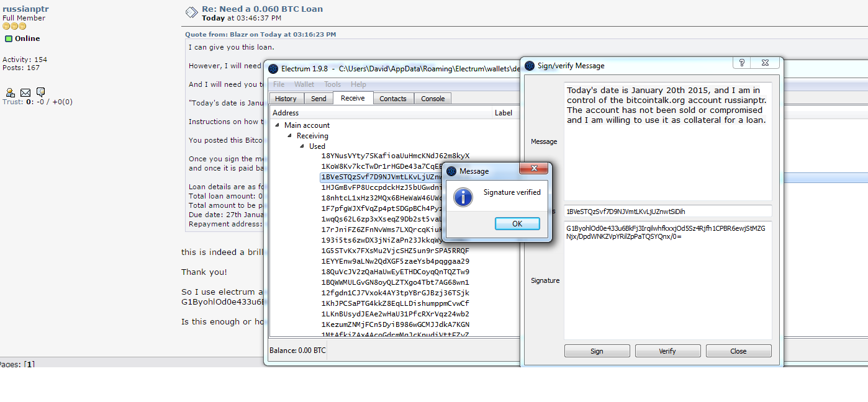This screenshot has width=868, height=402.
Task: Select the address row starting 193i5ts6zwDX3jNiZaPn23Jkkq
Action: point(381,240)
